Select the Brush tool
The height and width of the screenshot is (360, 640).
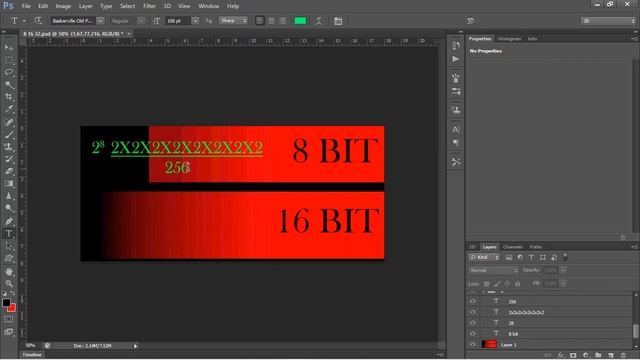tap(9, 134)
